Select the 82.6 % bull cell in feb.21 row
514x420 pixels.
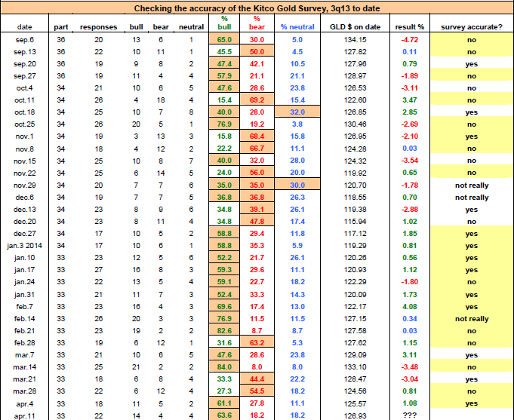(x=224, y=331)
